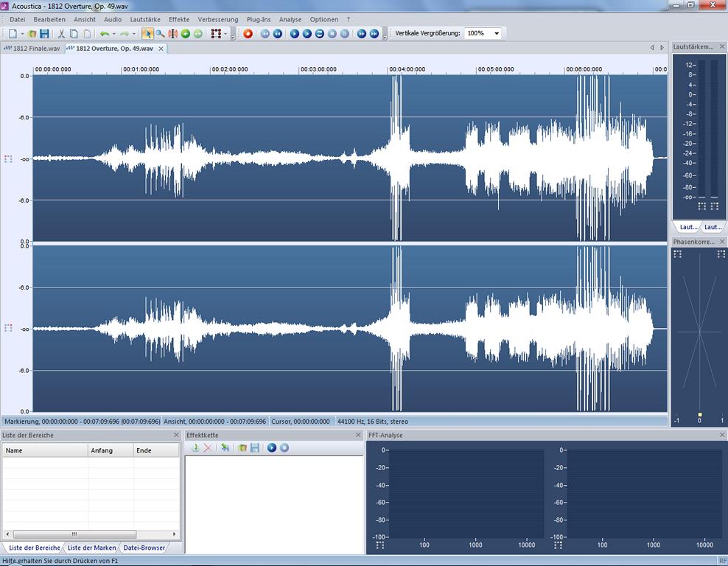Open the Vertikale Vergrößerung 100% dropdown
This screenshot has width=728, height=566.
point(497,34)
